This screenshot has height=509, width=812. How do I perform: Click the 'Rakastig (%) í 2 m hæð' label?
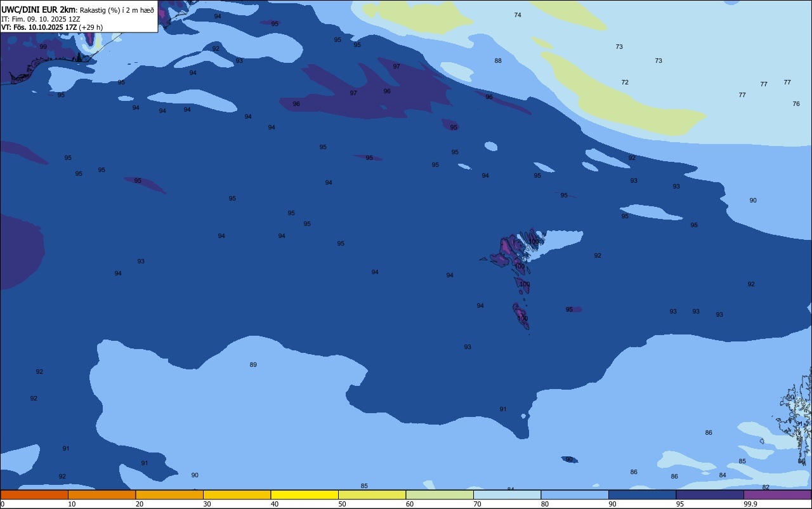117,10
